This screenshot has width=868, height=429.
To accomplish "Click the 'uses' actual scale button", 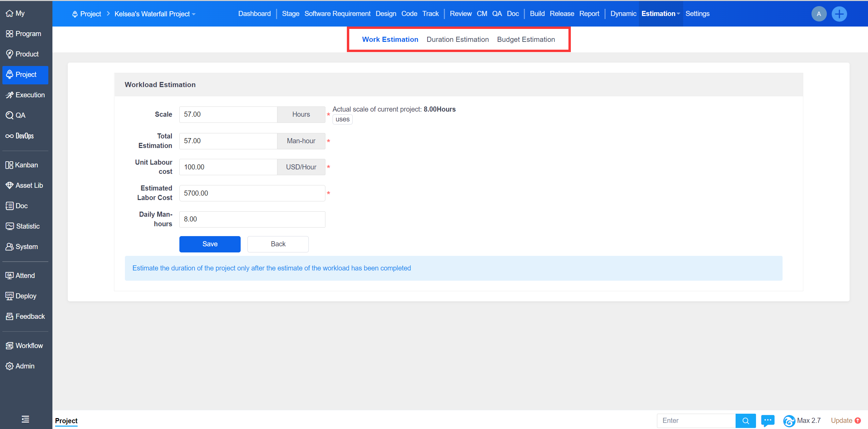I will [342, 119].
